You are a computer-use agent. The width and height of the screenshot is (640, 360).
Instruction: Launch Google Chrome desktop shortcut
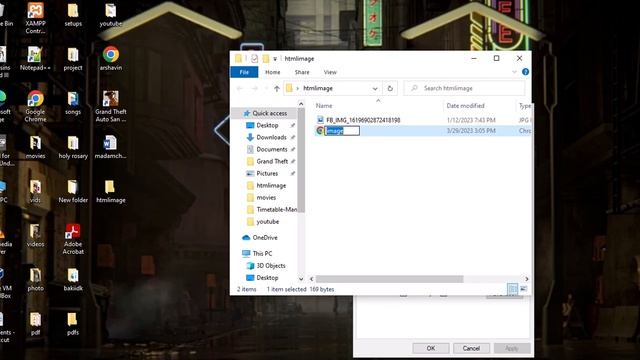[36, 106]
